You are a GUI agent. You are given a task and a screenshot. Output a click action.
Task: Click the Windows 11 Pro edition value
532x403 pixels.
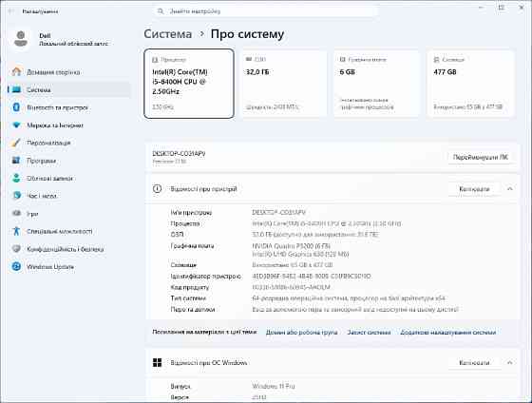click(274, 386)
